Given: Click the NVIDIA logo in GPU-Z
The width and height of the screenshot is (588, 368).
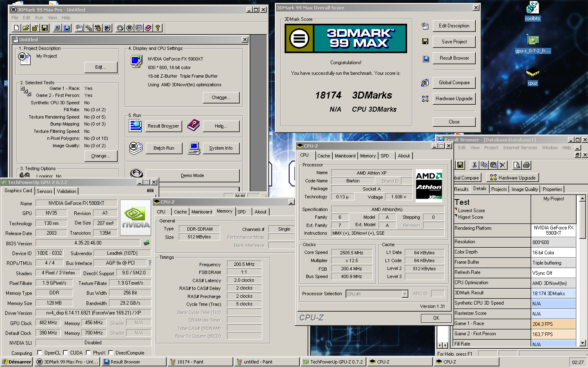Looking at the screenshot, I should coord(136,217).
